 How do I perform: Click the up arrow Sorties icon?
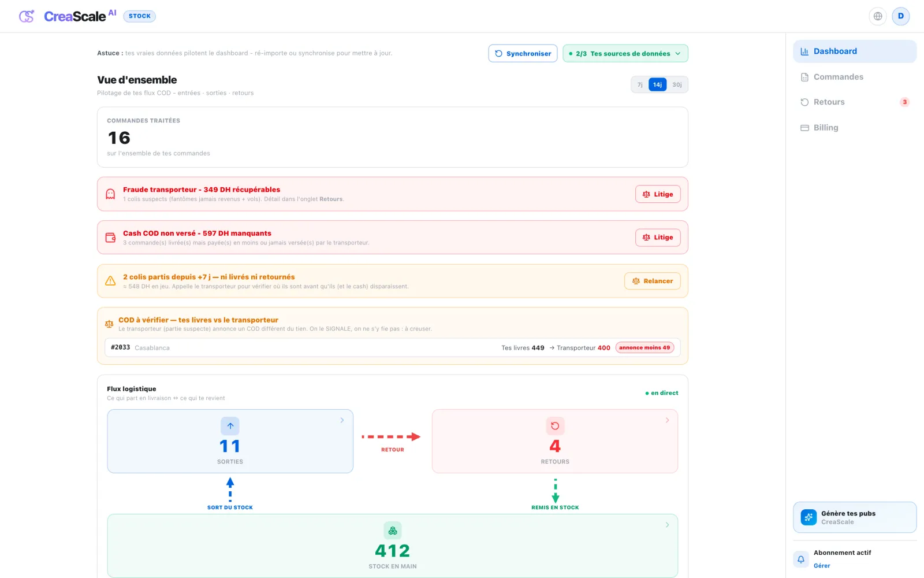click(230, 426)
